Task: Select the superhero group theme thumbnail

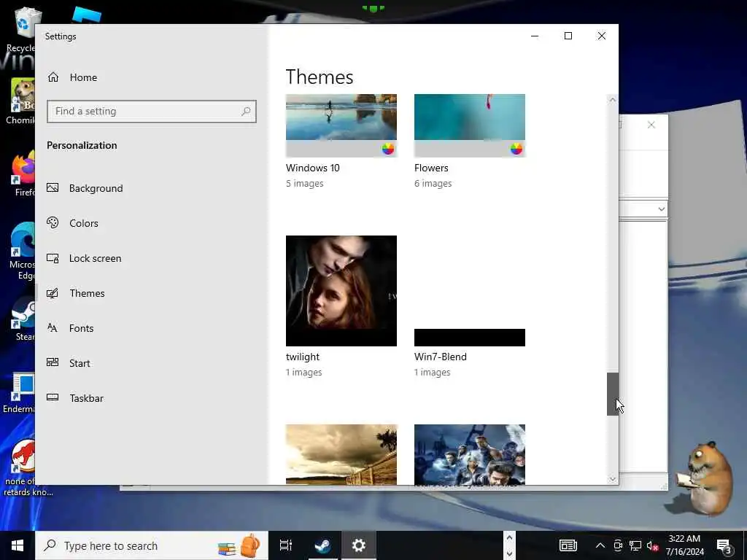Action: (x=470, y=455)
